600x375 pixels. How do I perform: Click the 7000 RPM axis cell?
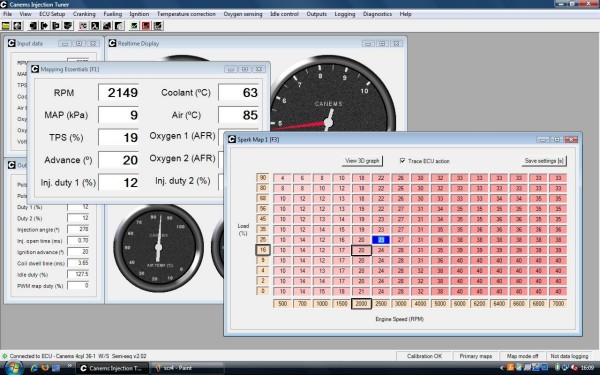click(x=558, y=303)
